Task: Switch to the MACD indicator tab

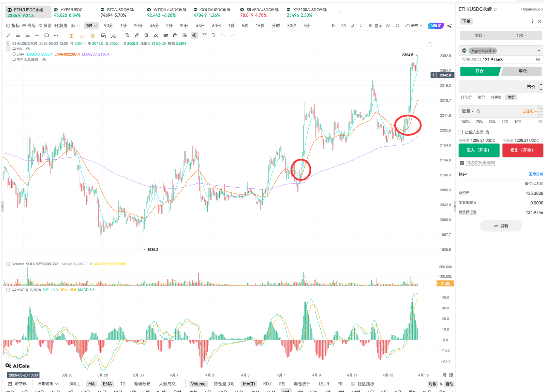Action: click(x=249, y=384)
